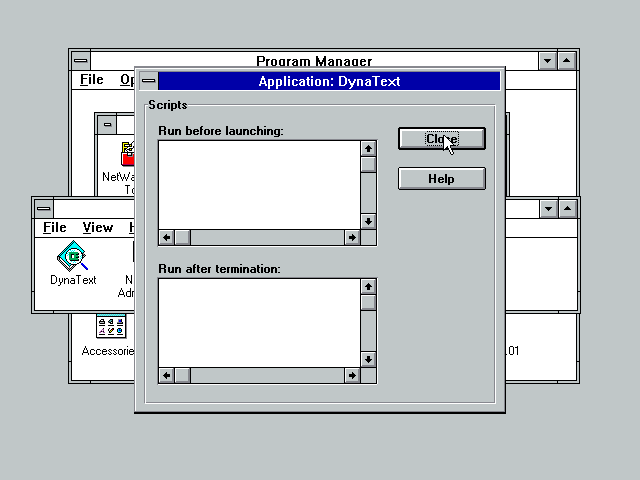Click left arrow of Run before launching scrollbar
This screenshot has width=640, height=480.
tap(167, 237)
